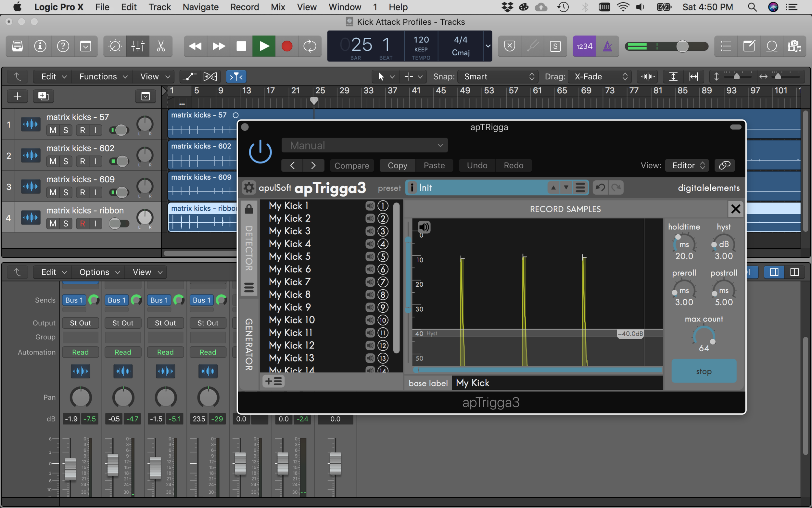Open the Navigate menu
Viewport: 812px width, 508px height.
coord(200,7)
